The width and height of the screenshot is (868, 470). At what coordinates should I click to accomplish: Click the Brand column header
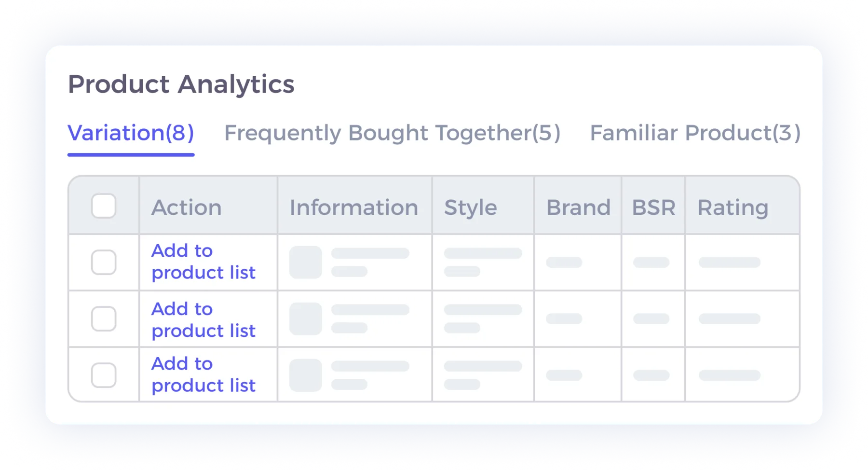coord(578,207)
